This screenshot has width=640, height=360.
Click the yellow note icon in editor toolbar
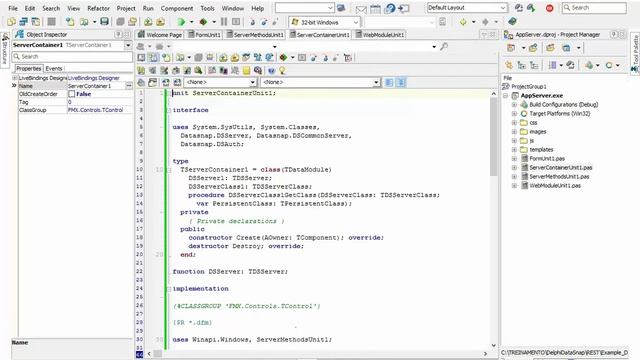tap(247, 71)
